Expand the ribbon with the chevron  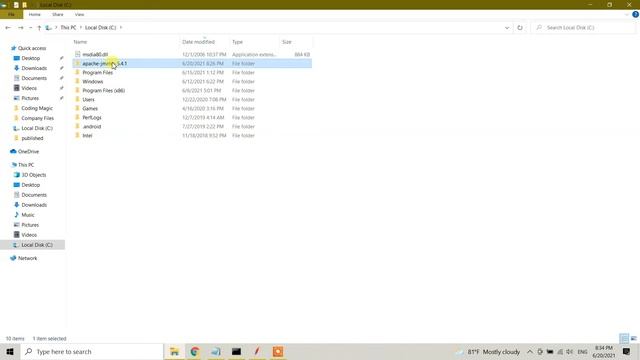pyautogui.click(x=627, y=14)
